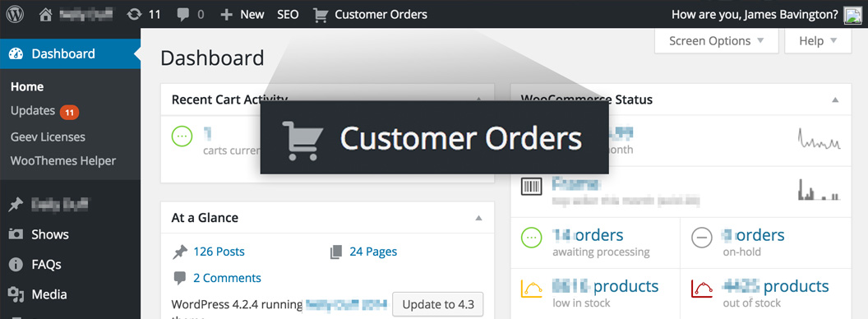Image resolution: width=868 pixels, height=319 pixels.
Task: Open the on-hold orders link
Action: coord(754,235)
